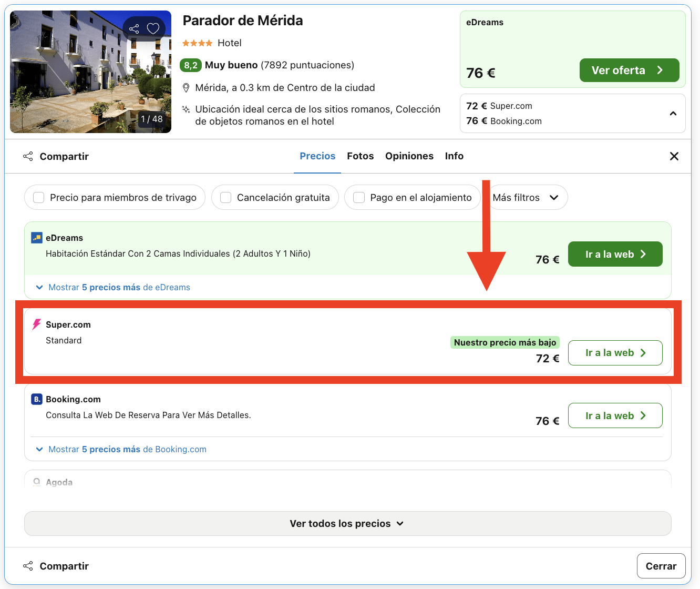Check the Cancelación gratuita filter

[x=225, y=197]
